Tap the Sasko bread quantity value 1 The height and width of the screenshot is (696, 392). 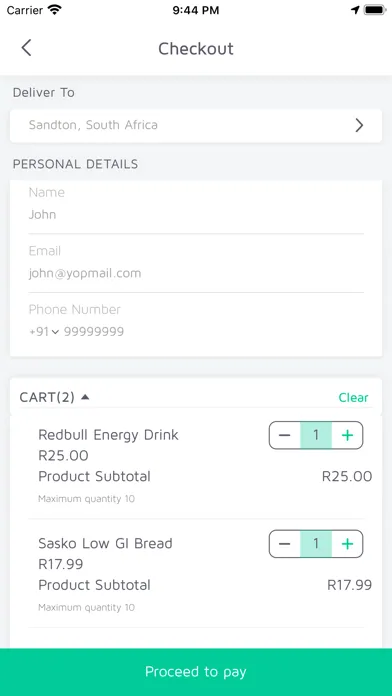(316, 544)
